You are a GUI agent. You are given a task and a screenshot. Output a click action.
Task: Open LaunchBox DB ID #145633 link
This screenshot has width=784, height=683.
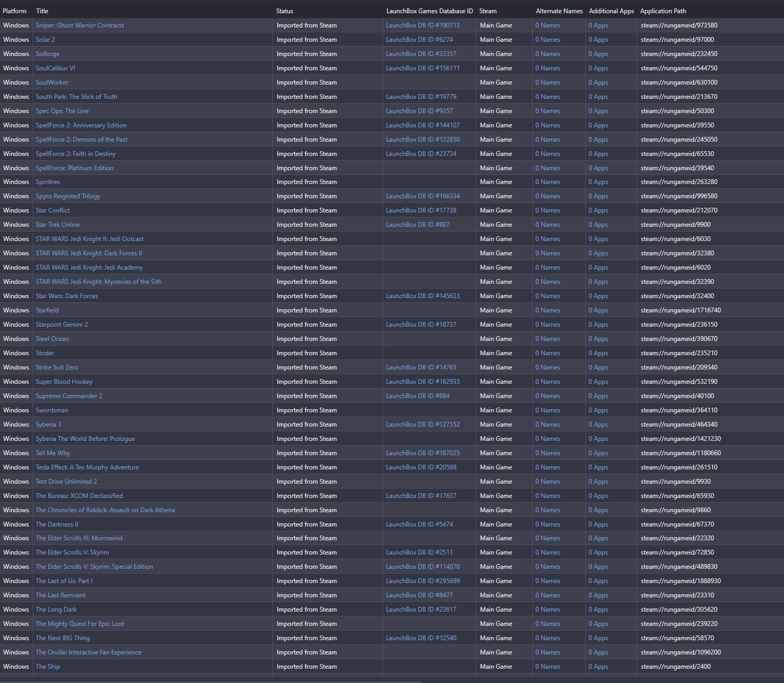[423, 296]
